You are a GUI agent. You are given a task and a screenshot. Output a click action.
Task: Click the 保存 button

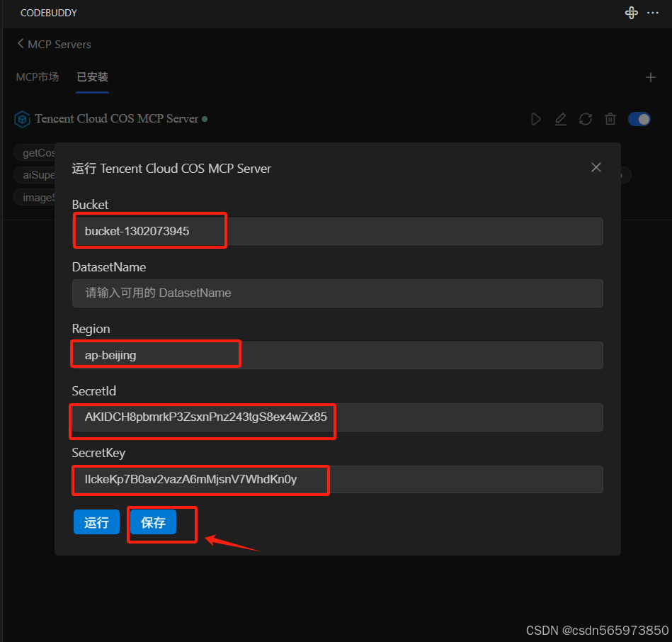[x=153, y=522]
